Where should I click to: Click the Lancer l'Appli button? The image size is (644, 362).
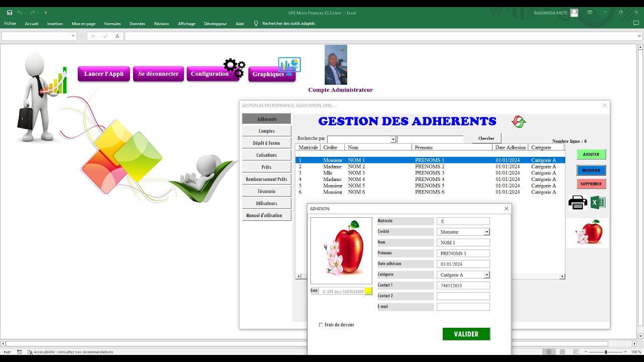(x=104, y=74)
